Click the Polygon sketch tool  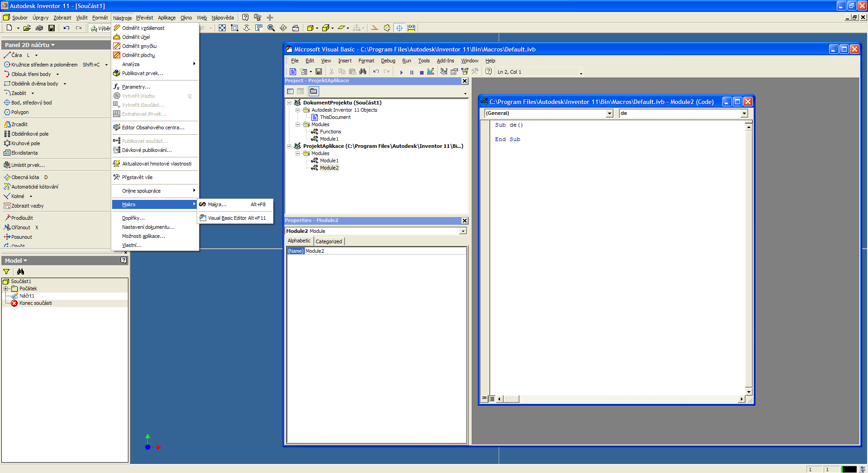(x=17, y=112)
